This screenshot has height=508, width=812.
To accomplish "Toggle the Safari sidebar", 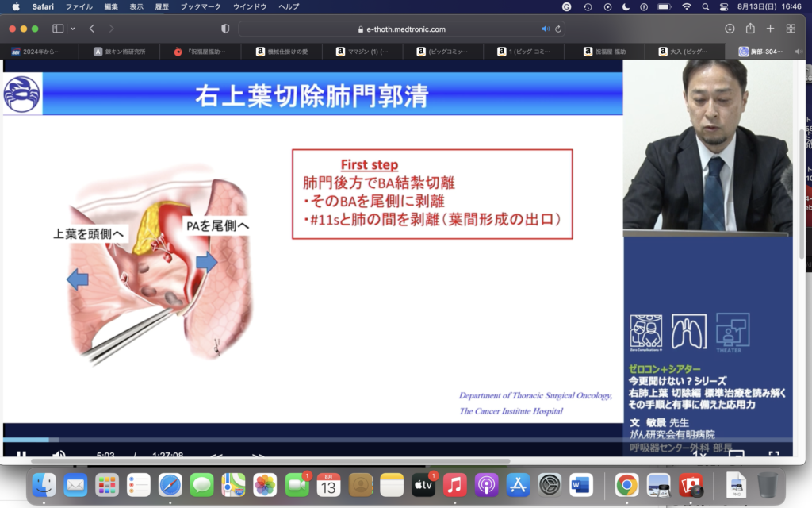I will point(58,29).
